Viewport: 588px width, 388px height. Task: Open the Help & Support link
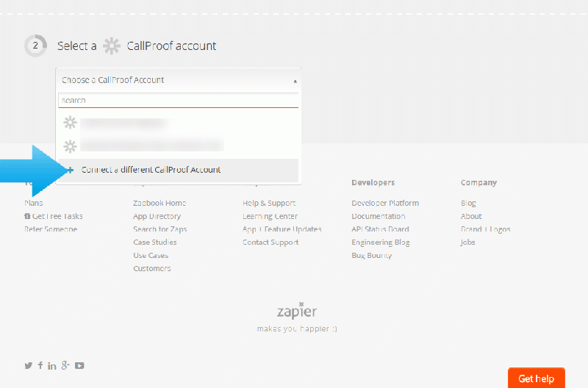tap(269, 203)
